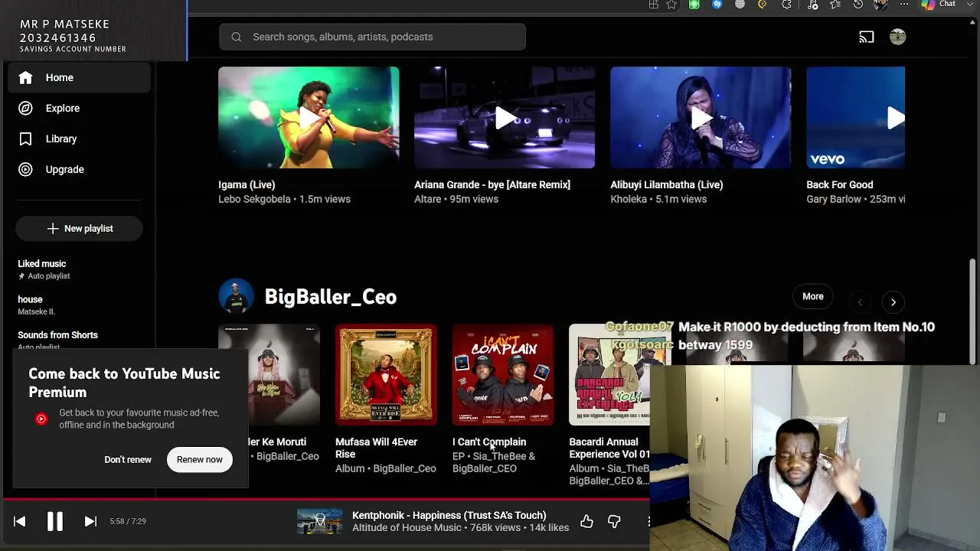Viewport: 980px width, 551px height.
Task: Play Alibuyi Lilambatha (Live) video thumbnail
Action: pos(701,117)
